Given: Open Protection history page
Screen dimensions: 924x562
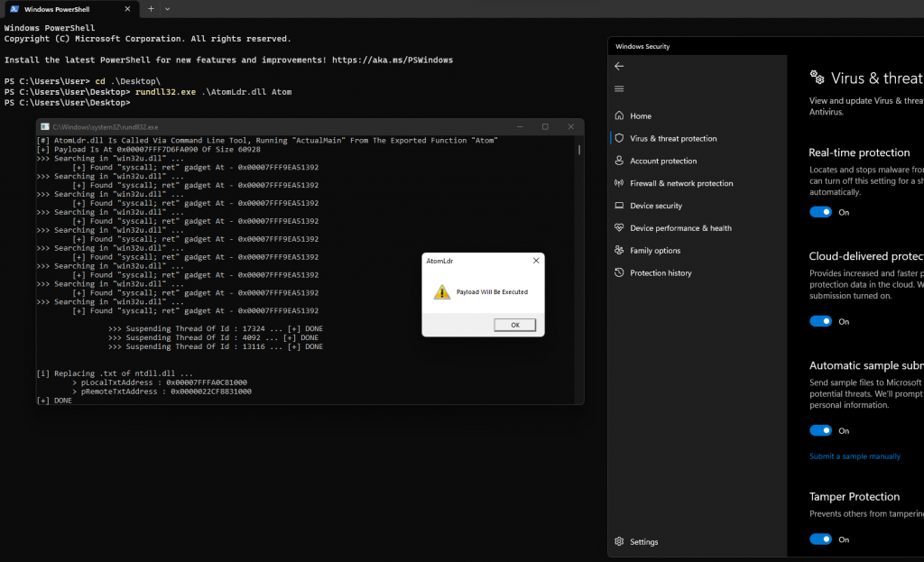Looking at the screenshot, I should pos(661,273).
